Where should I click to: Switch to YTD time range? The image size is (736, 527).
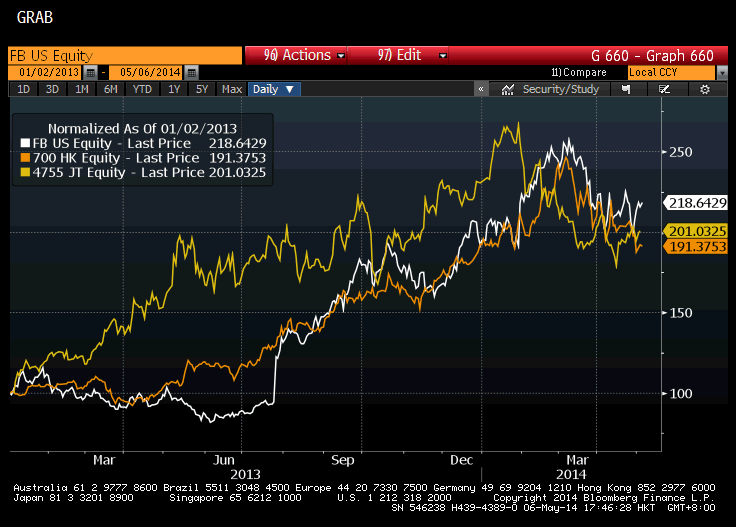(x=142, y=89)
